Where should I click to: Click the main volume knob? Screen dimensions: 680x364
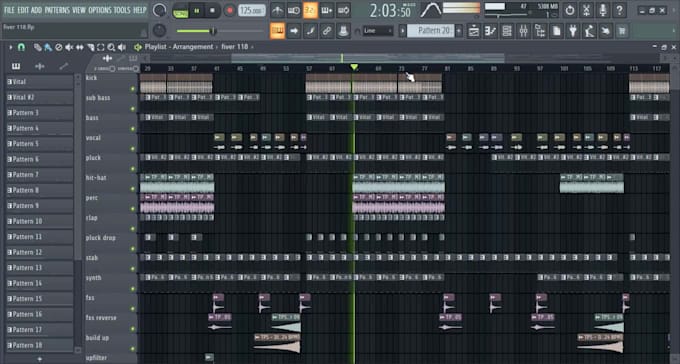(160, 10)
